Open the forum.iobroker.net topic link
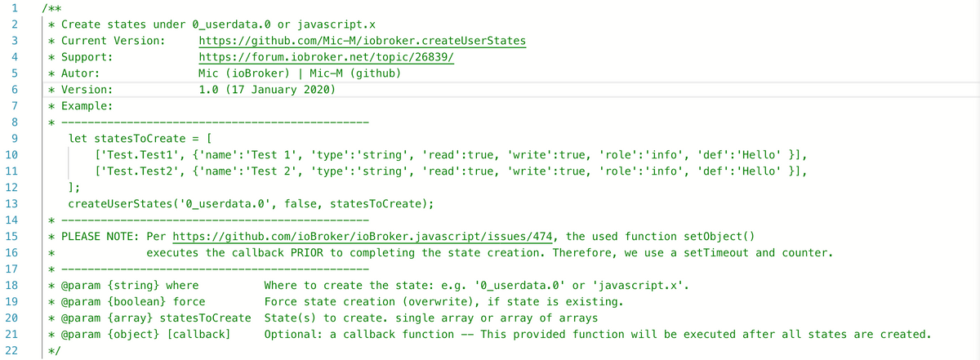 click(327, 57)
